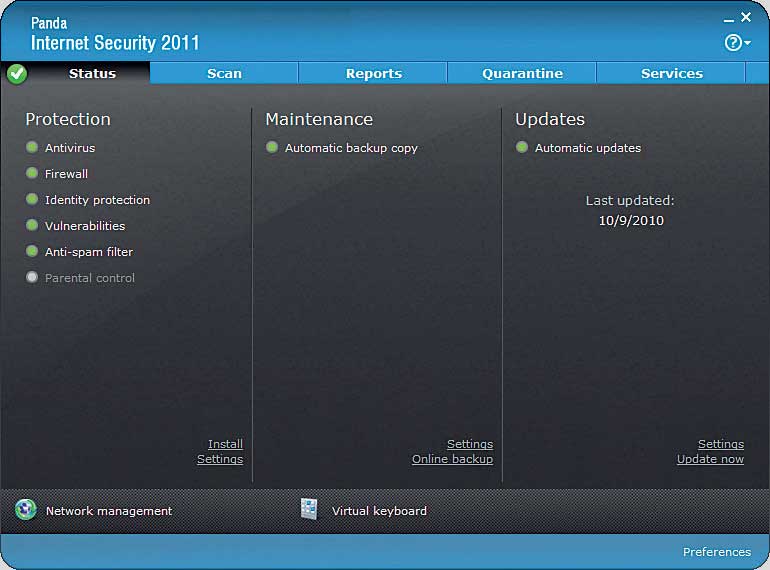Open the Services tab

[x=671, y=74]
